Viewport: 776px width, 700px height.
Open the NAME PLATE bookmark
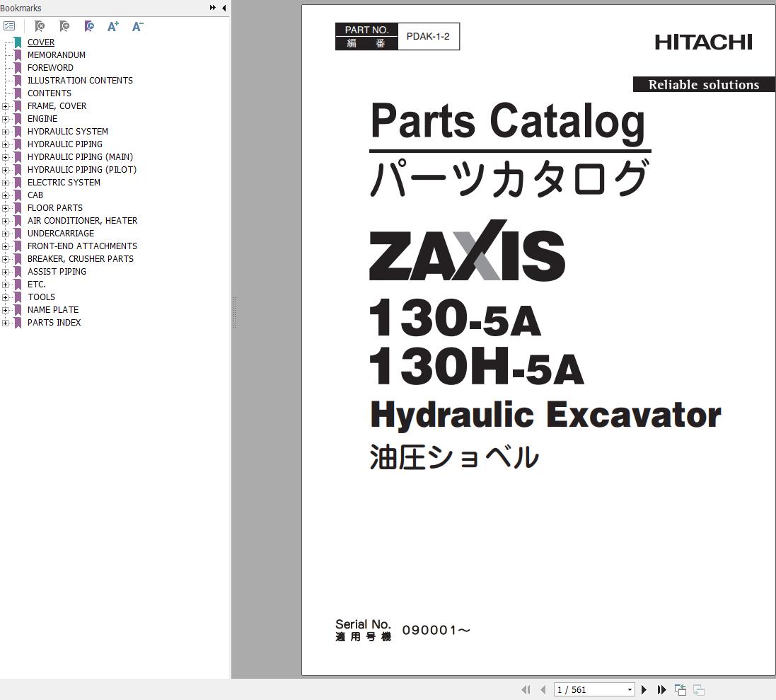(x=53, y=310)
